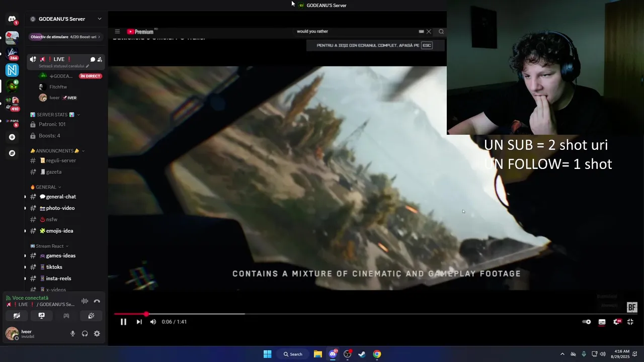The width and height of the screenshot is (644, 362).
Task: Click the Share Your Screen button
Action: pos(41,316)
